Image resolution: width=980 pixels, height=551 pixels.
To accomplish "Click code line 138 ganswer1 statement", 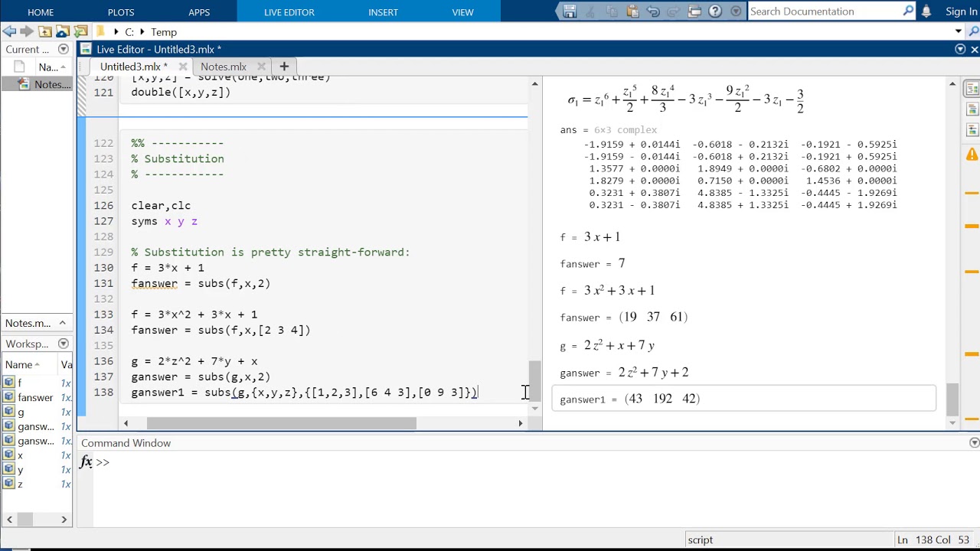I will 305,392.
